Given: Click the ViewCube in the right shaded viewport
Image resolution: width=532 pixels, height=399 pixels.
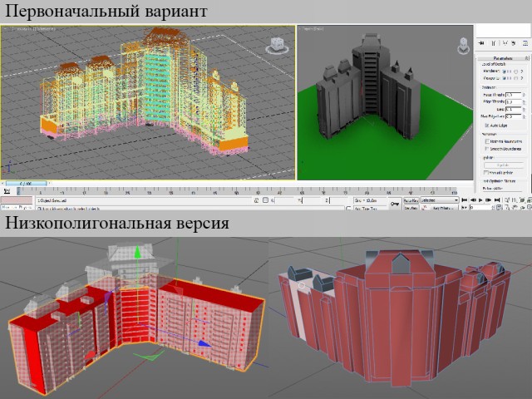Looking at the screenshot, I should [464, 47].
